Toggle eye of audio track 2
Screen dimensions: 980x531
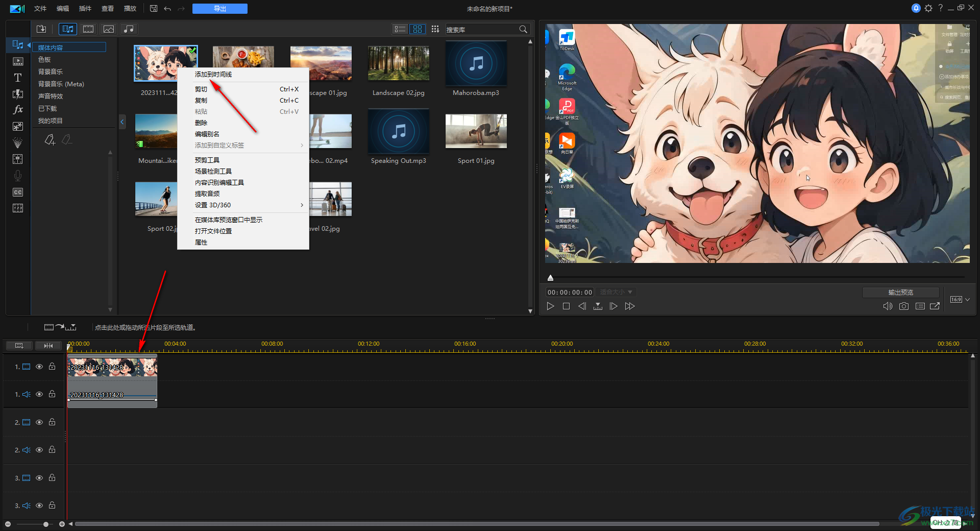(39, 450)
